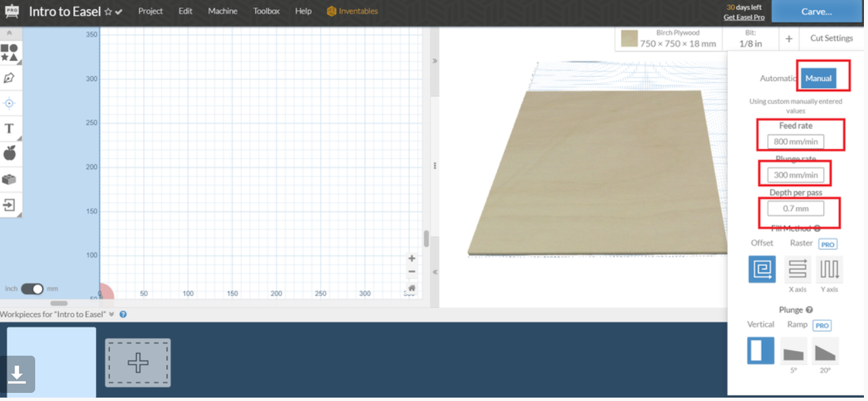Open the apple-shaped design library icon
868x401 pixels.
pyautogui.click(x=11, y=154)
